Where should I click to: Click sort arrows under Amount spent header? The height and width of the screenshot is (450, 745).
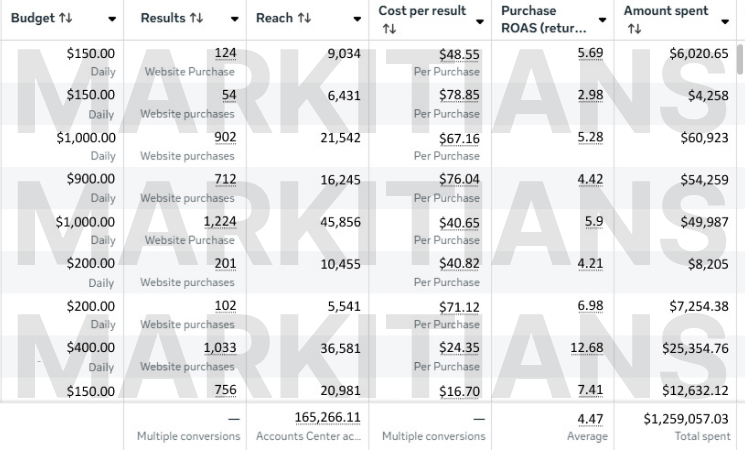click(632, 30)
